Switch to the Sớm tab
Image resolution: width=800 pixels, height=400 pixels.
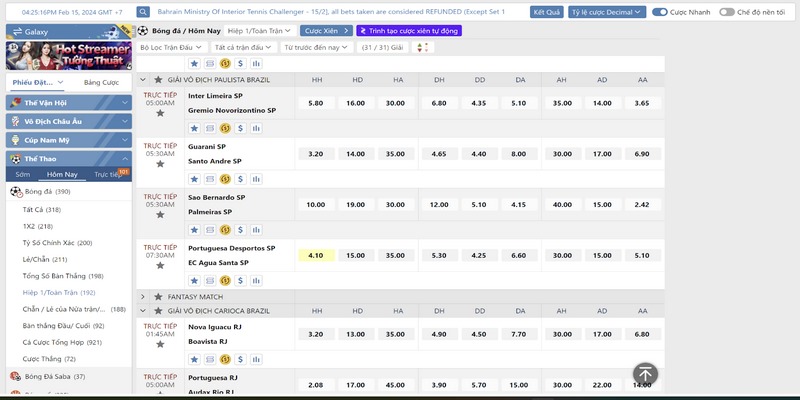[22, 174]
